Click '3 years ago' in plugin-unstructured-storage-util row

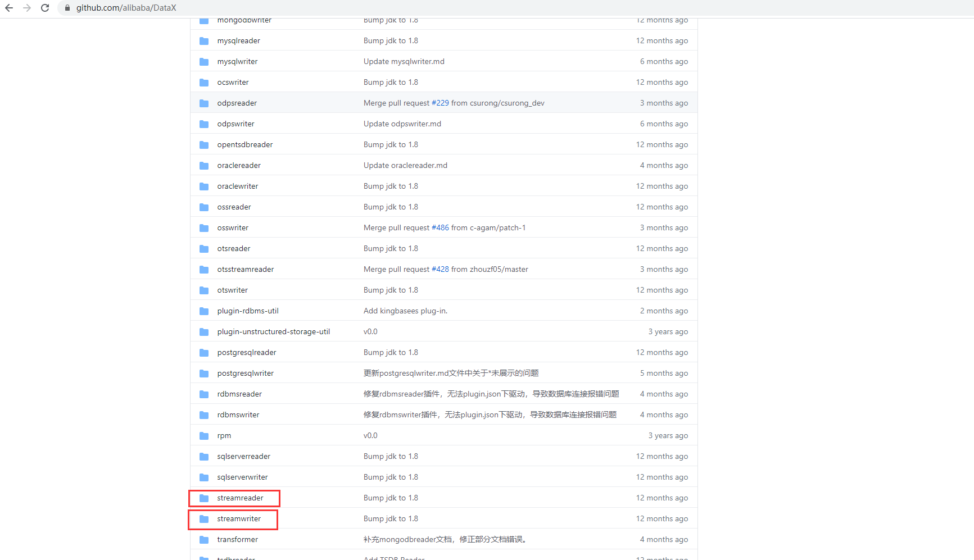coord(668,332)
